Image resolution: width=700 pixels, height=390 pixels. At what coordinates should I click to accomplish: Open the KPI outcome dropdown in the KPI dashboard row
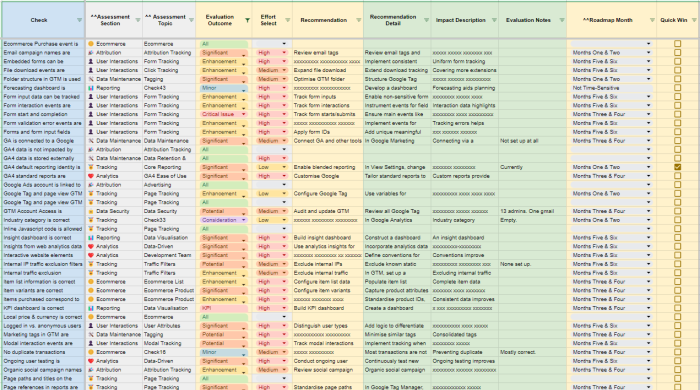[224, 308]
